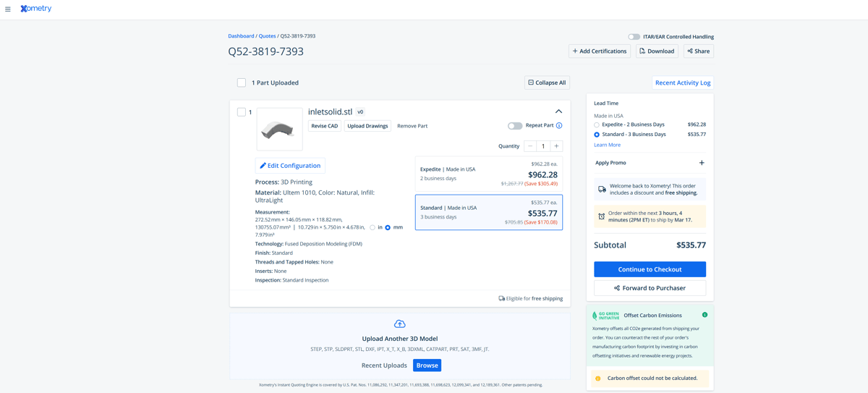Click the Go Green info icon

[705, 315]
